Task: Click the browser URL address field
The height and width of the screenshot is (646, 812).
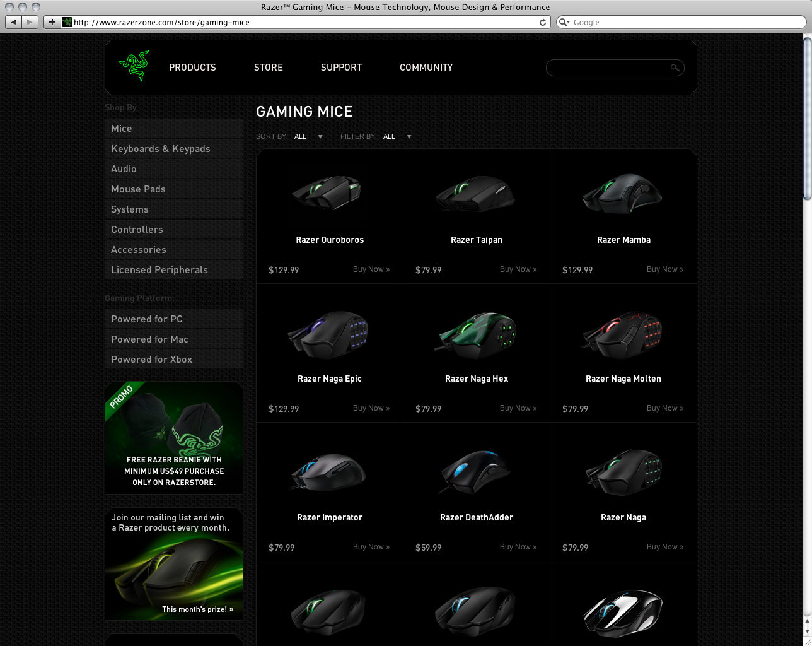Action: point(305,22)
